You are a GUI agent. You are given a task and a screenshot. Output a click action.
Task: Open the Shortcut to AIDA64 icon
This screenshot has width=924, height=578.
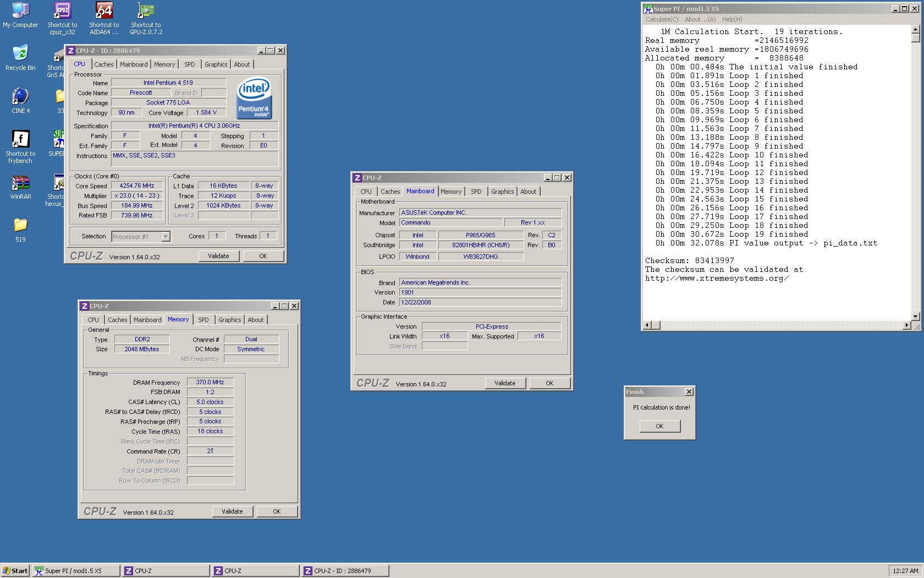(104, 18)
